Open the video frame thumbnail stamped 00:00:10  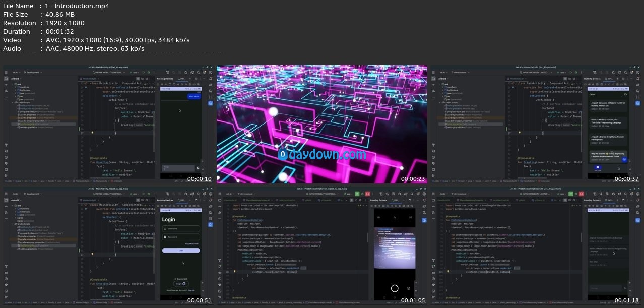[108, 125]
